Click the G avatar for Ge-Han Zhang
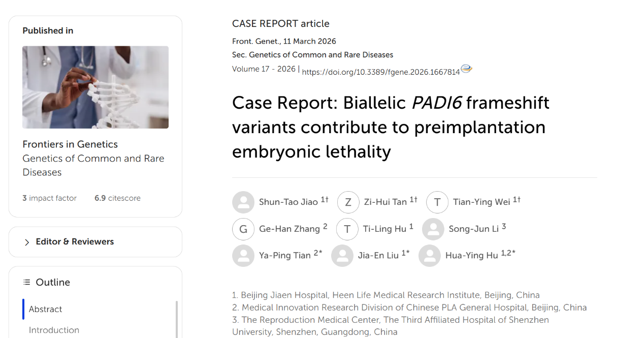The image size is (644, 338). tap(243, 229)
